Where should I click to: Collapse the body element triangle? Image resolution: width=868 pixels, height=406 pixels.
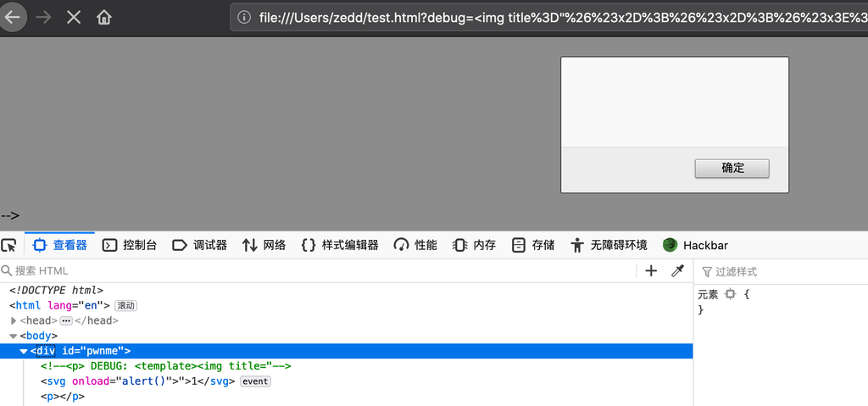[x=14, y=336]
